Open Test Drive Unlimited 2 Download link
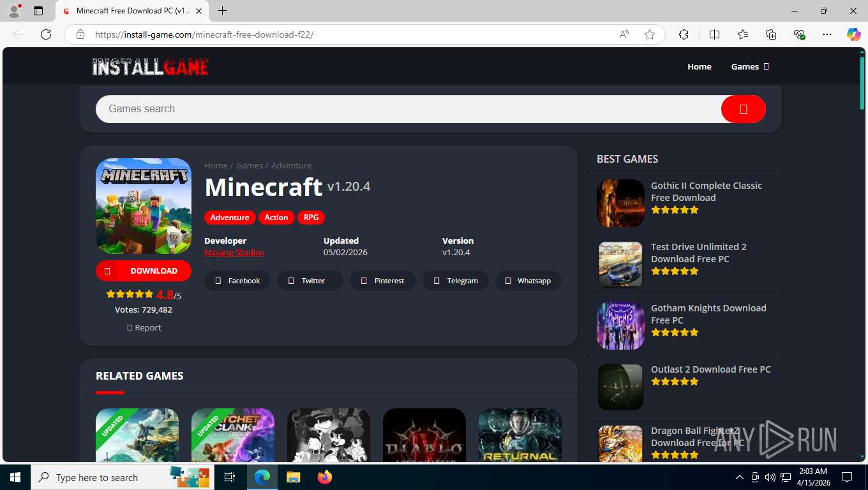Image resolution: width=868 pixels, height=490 pixels. click(x=699, y=253)
